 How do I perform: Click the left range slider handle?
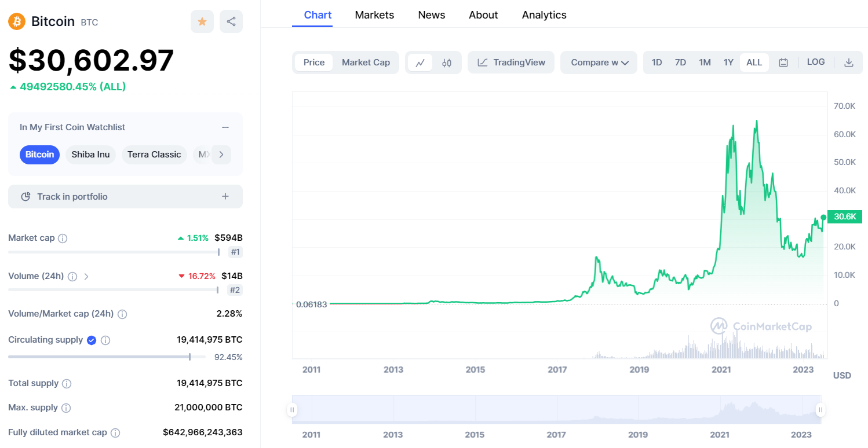click(292, 410)
